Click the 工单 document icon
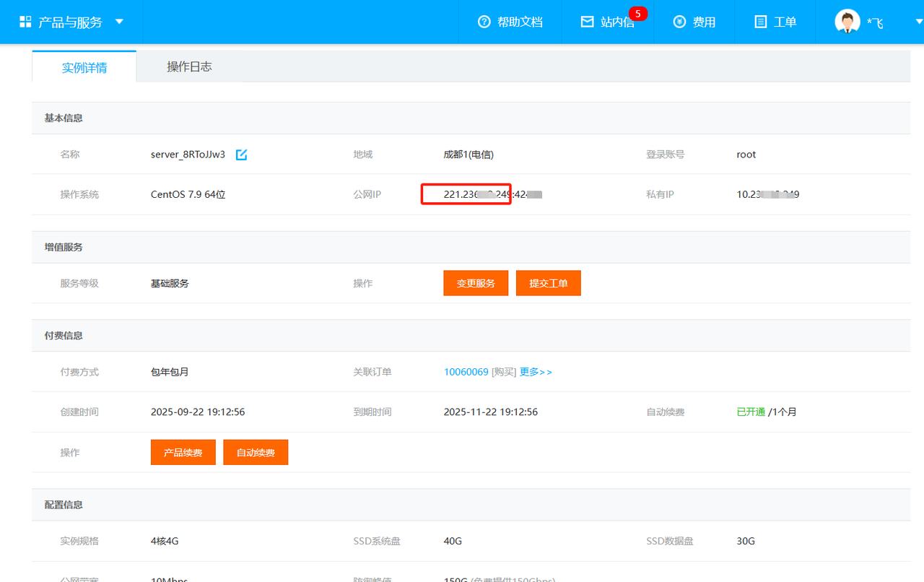The width and height of the screenshot is (924, 582). click(760, 22)
